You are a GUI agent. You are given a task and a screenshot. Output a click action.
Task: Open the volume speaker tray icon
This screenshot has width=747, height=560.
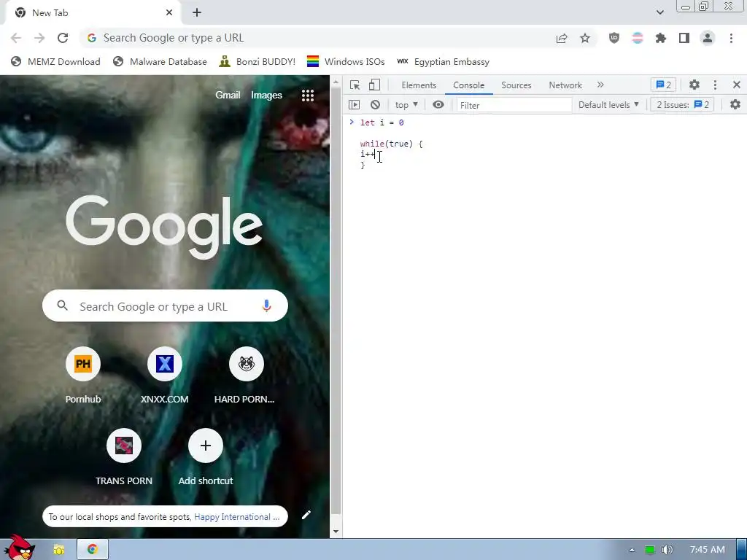coord(667,550)
